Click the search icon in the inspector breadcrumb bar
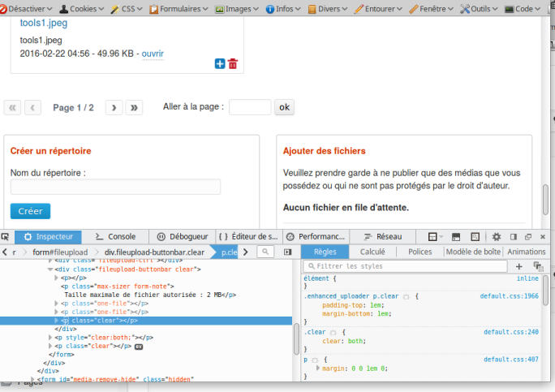This screenshot has height=392, width=555. pos(265,252)
